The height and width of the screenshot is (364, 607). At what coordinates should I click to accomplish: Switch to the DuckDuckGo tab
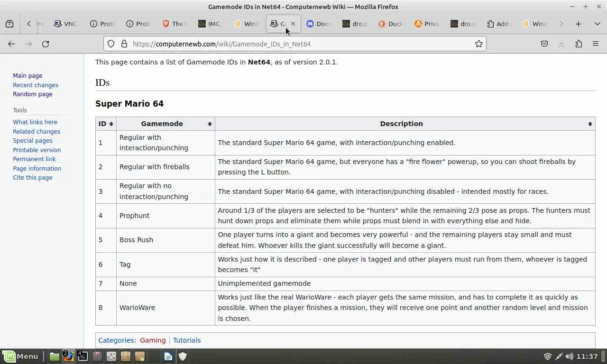click(391, 24)
